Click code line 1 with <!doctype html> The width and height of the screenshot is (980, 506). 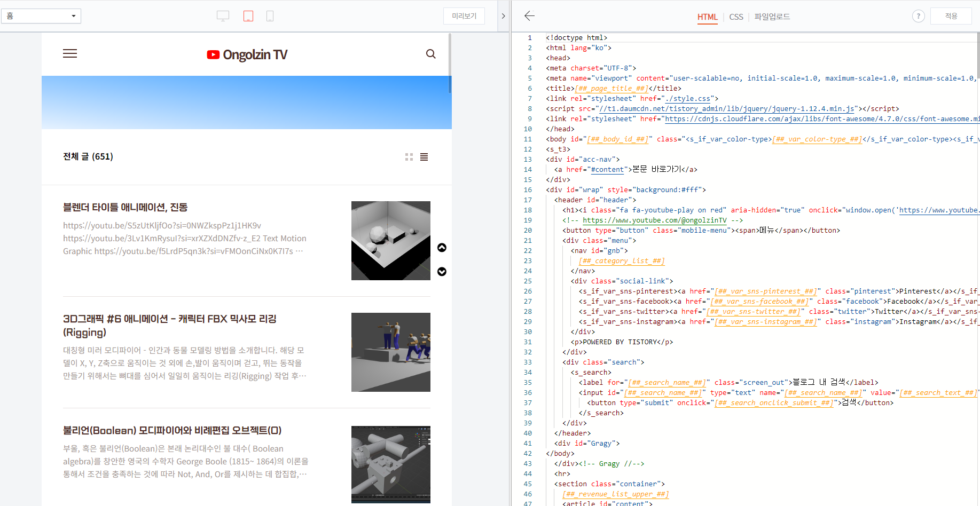pos(576,38)
